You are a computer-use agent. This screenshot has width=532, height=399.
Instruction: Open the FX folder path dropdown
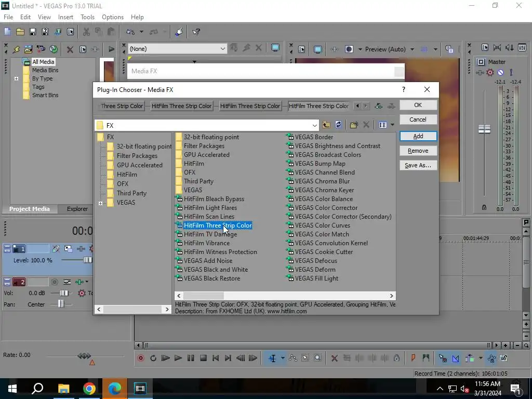[314, 125]
